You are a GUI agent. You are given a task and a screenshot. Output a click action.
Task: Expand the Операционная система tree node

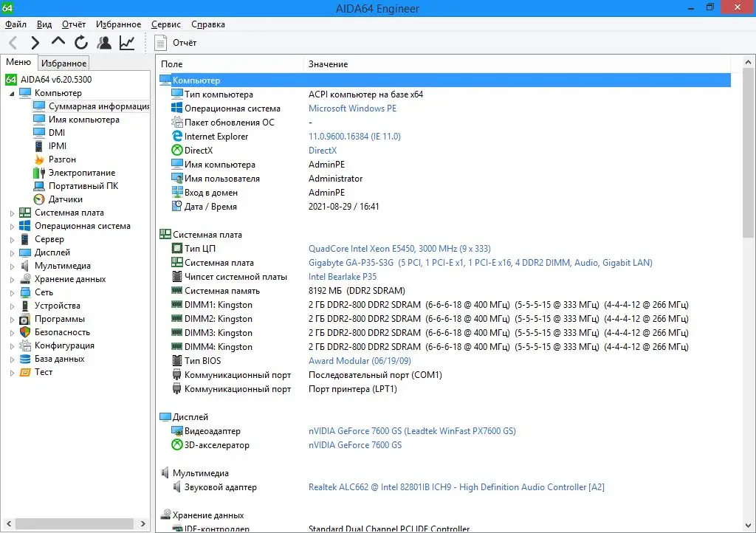pyautogui.click(x=12, y=227)
